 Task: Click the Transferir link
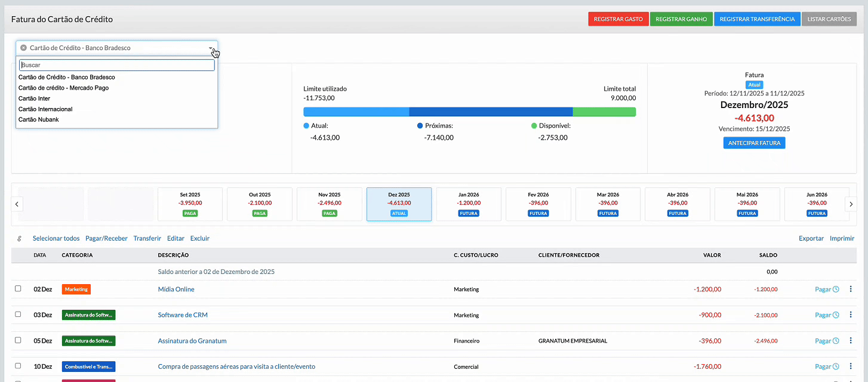tap(147, 238)
